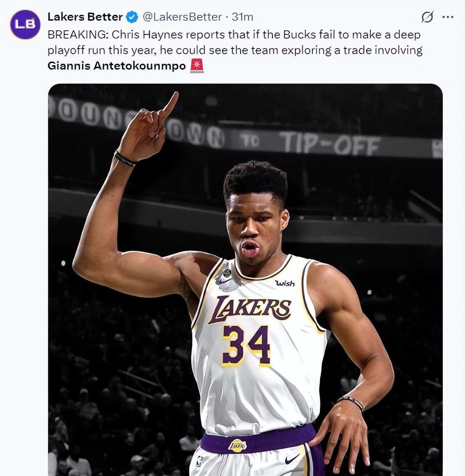This screenshot has height=476, width=465.
Task: Click the blue verified badge
Action: 132,17
